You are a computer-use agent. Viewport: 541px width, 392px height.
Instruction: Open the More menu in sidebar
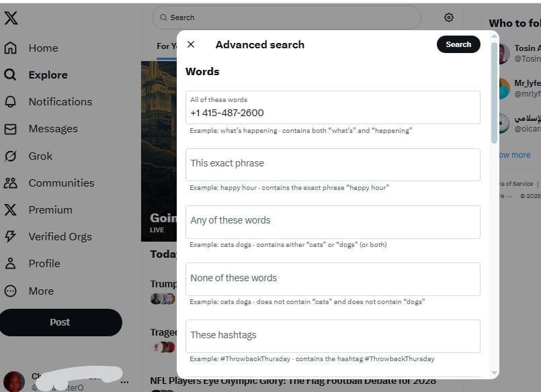coord(29,291)
